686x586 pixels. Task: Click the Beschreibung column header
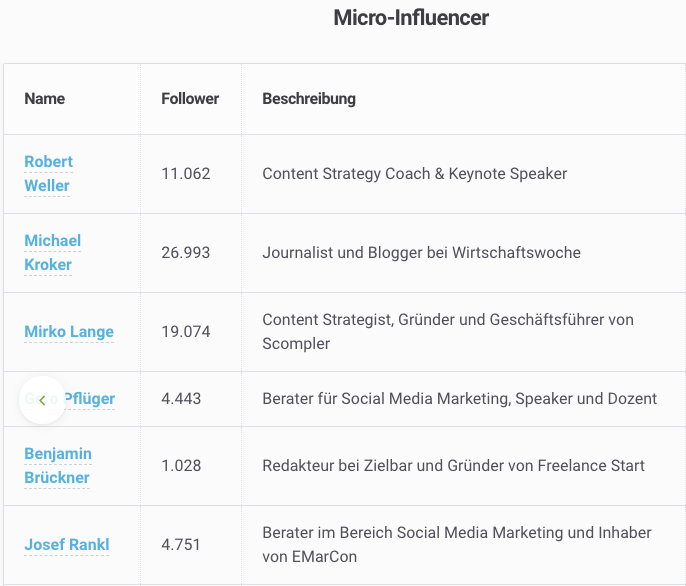tap(309, 98)
